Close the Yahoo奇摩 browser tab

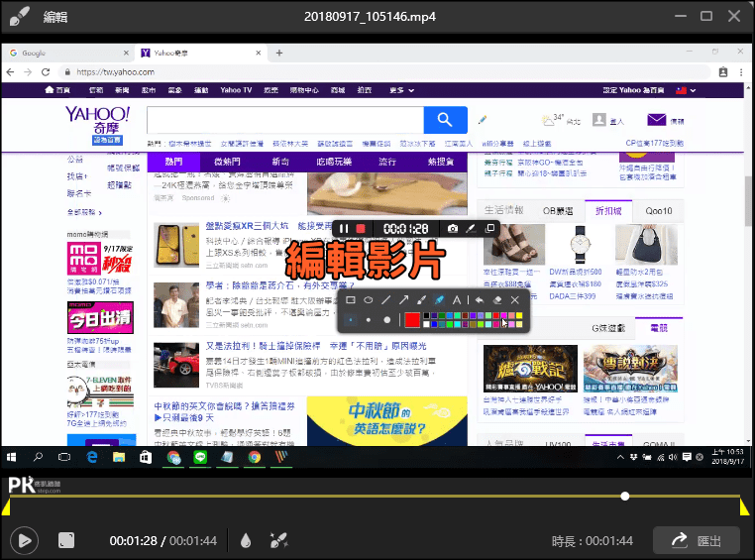point(259,53)
